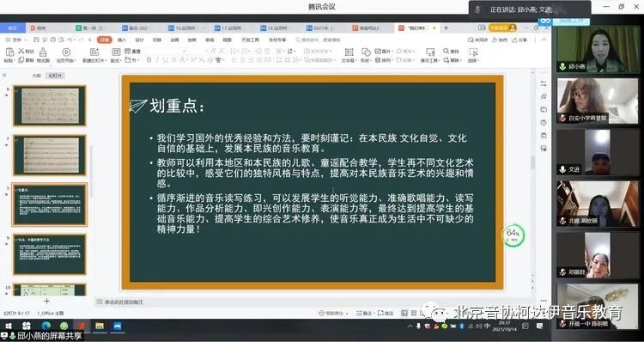Toggle Strikethrough formatting icon
Screen dimensions: 644x342
coord(173,60)
